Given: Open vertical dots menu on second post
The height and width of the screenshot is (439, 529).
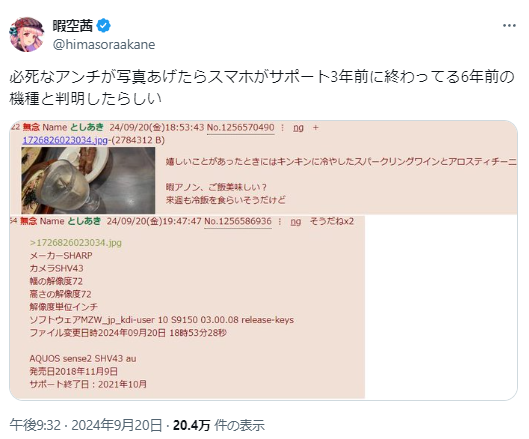Looking at the screenshot, I should (x=280, y=221).
